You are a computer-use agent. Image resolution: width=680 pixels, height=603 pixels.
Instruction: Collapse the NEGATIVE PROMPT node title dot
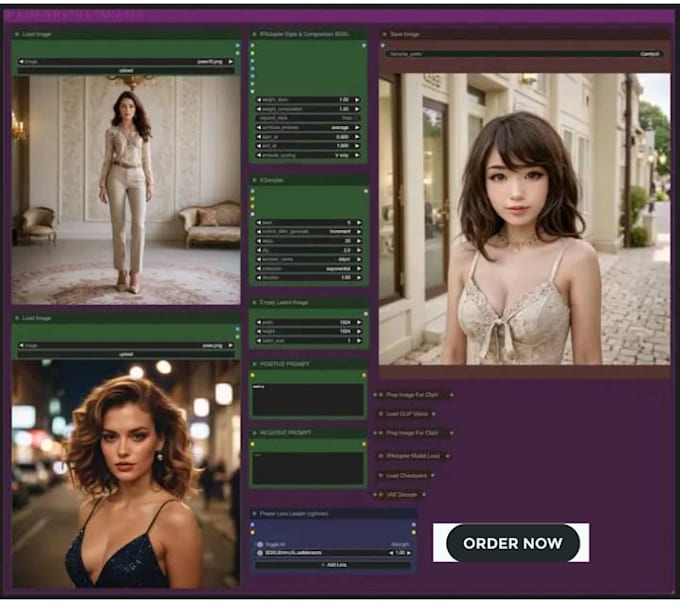(254, 433)
